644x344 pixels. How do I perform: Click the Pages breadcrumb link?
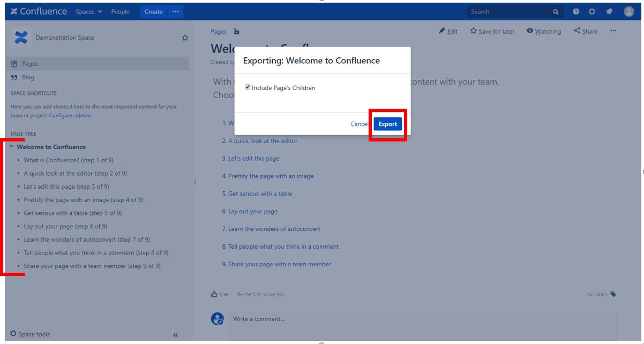click(x=219, y=32)
